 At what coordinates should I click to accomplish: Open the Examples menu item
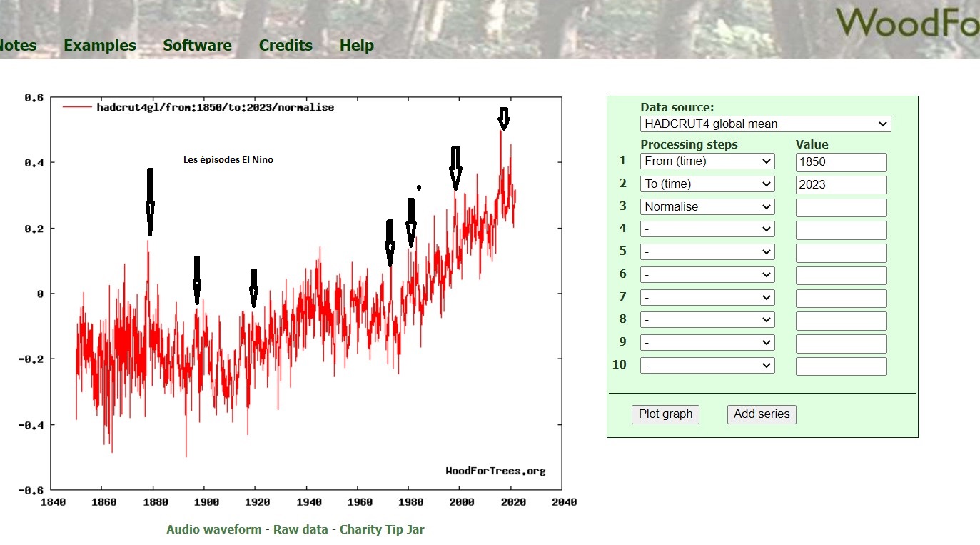point(99,45)
